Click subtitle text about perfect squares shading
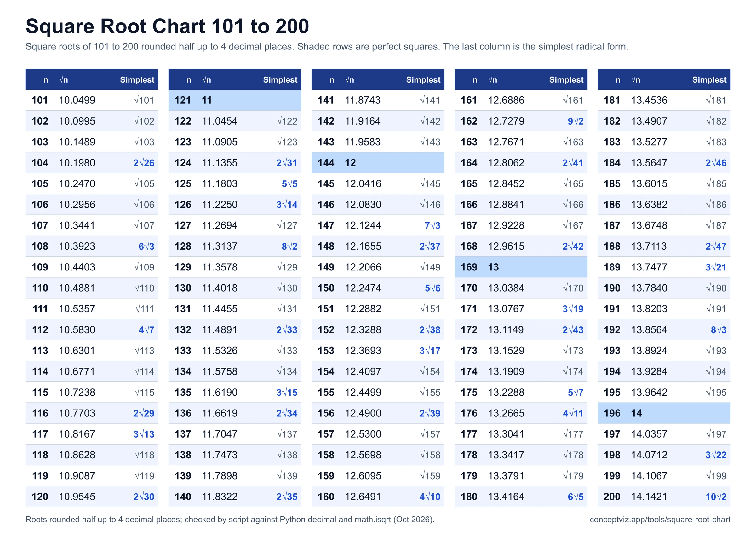Viewport: 756px width, 535px height. pyautogui.click(x=369, y=47)
